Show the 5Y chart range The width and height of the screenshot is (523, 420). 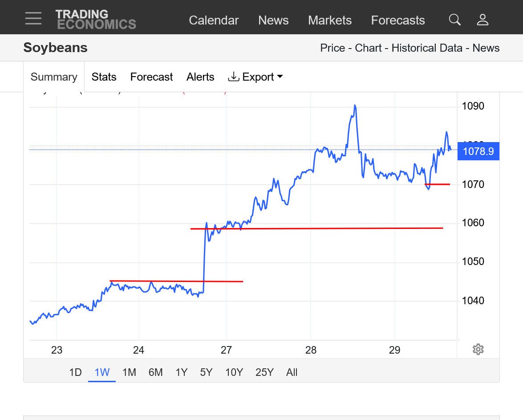point(206,372)
